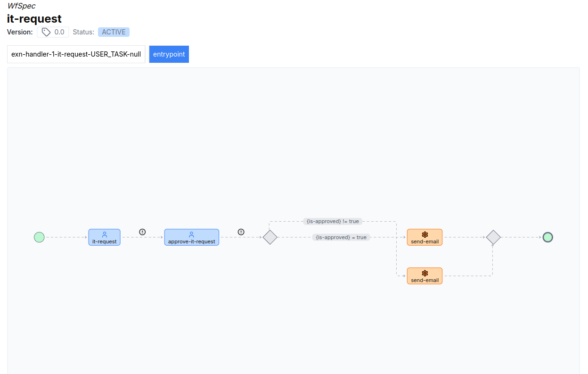Click the {is-approved} = true condition label

(341, 237)
